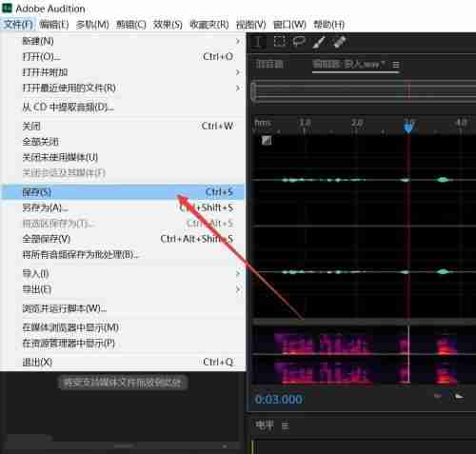Expand the 打开并附加 submenu
This screenshot has height=454, width=476.
123,72
